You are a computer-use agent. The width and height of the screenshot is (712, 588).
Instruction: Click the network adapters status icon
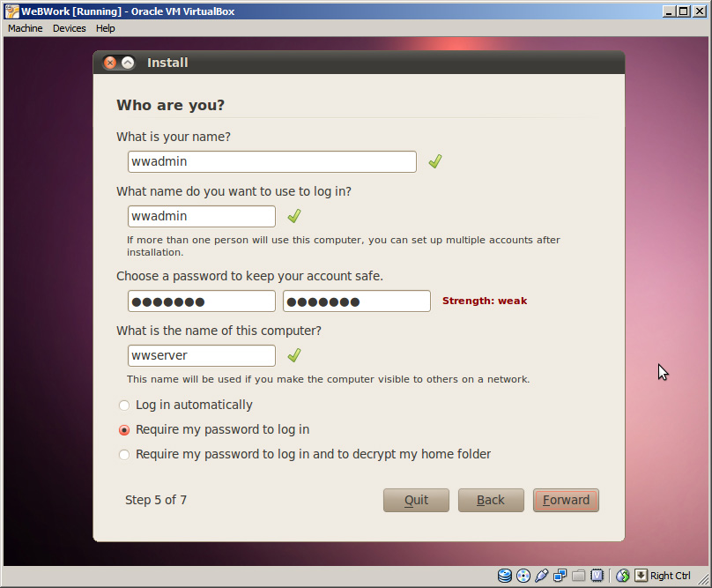coord(560,576)
